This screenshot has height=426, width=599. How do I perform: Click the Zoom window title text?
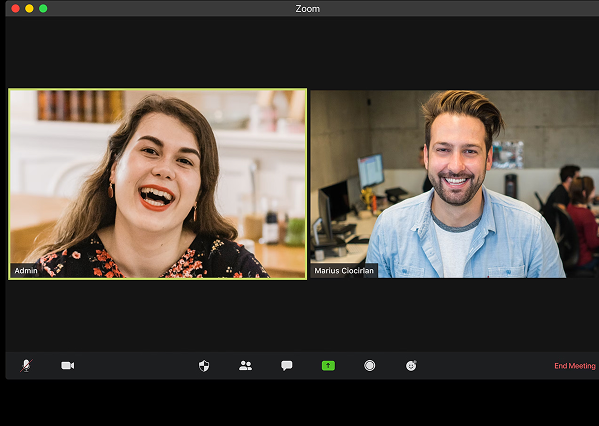308,8
